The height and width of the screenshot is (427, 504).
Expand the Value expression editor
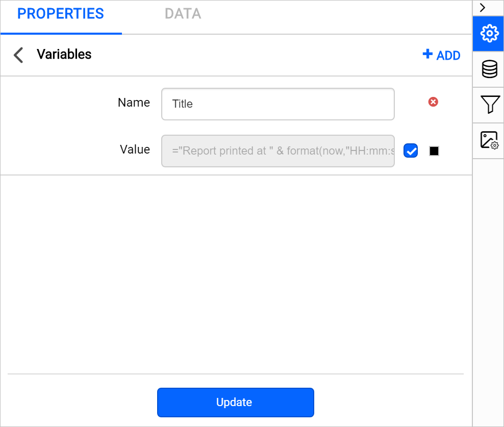[x=278, y=150]
